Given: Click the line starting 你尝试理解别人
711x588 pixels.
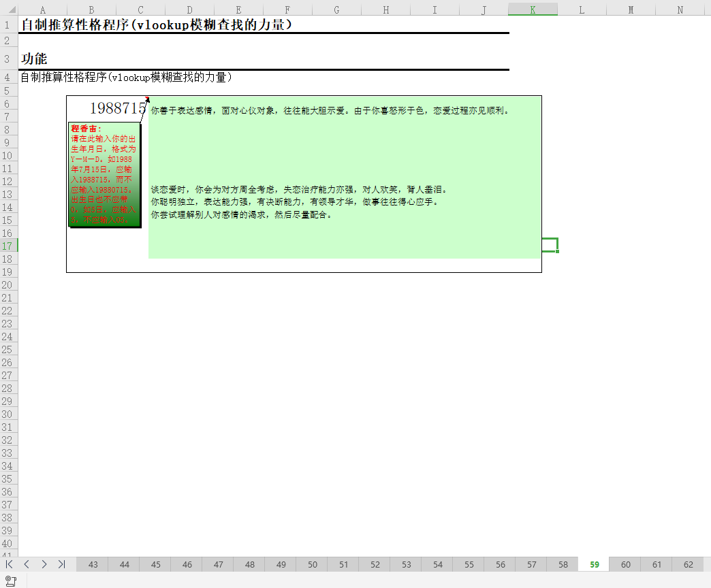Looking at the screenshot, I should (242, 215).
